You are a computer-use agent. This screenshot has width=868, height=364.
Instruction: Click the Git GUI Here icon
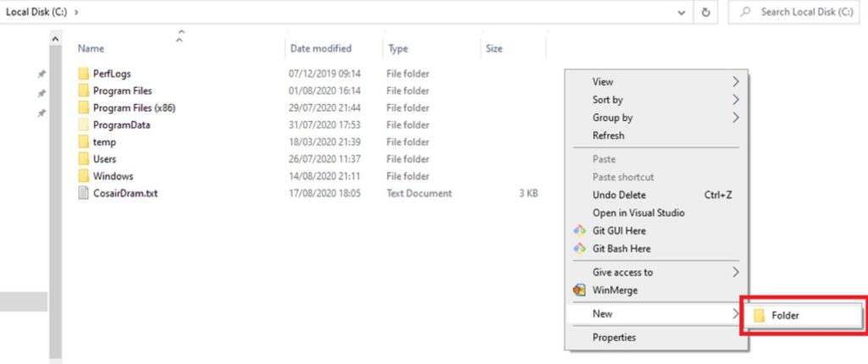[x=579, y=231]
